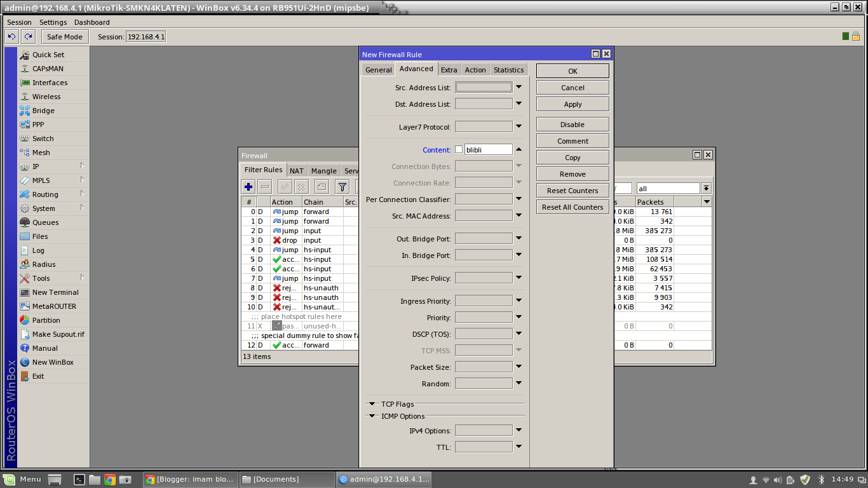The image size is (868, 488).
Task: Click the filter funnel icon in Firewall toolbar
Action: pos(342,187)
